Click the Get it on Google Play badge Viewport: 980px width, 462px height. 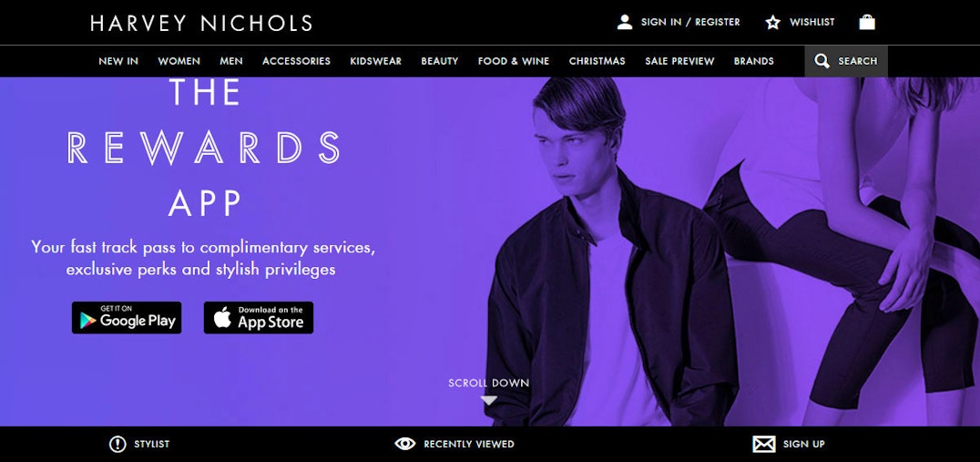pos(127,318)
